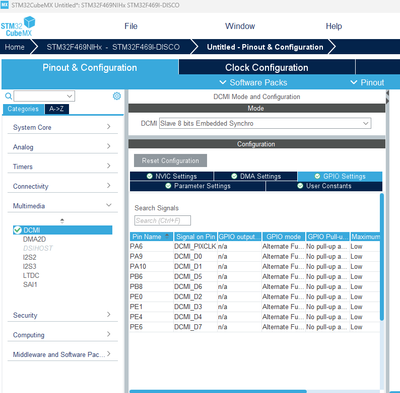Expand the Timers category

pyautogui.click(x=62, y=166)
